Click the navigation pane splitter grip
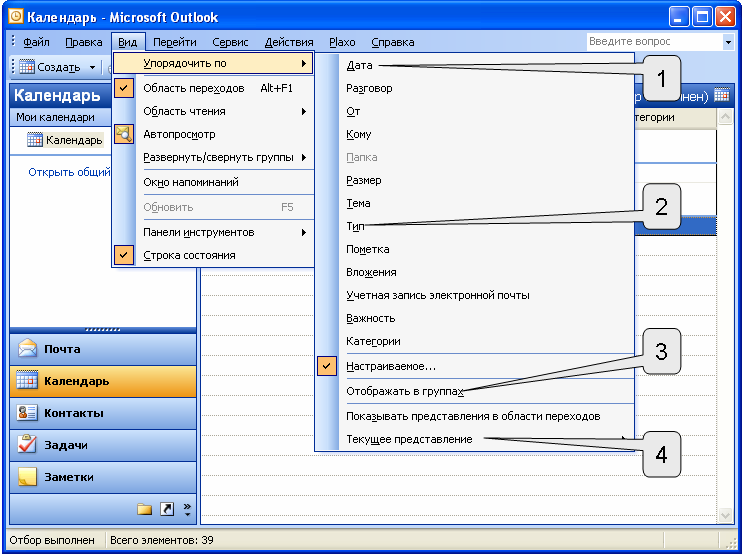This screenshot has width=742, height=554. pyautogui.click(x=103, y=330)
